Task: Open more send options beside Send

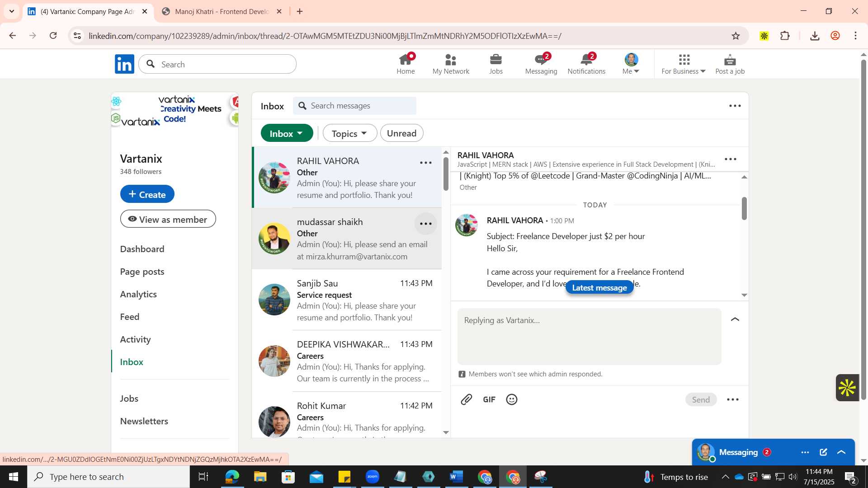Action: [733, 399]
